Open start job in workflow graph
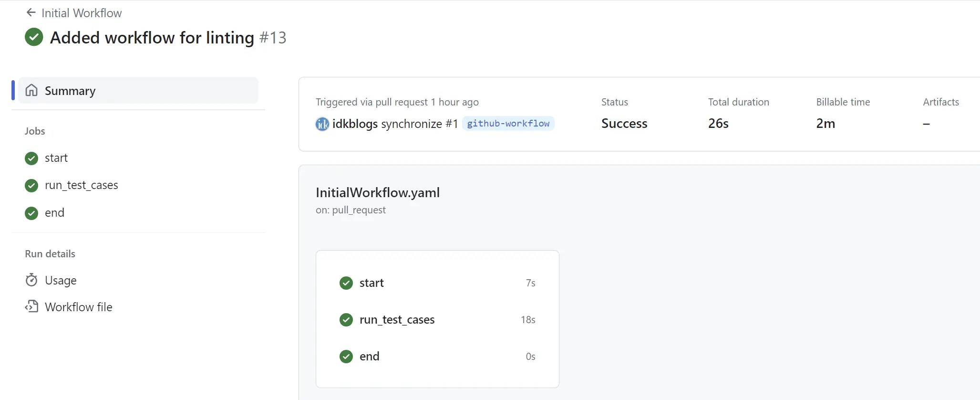This screenshot has width=980, height=400. (x=437, y=283)
